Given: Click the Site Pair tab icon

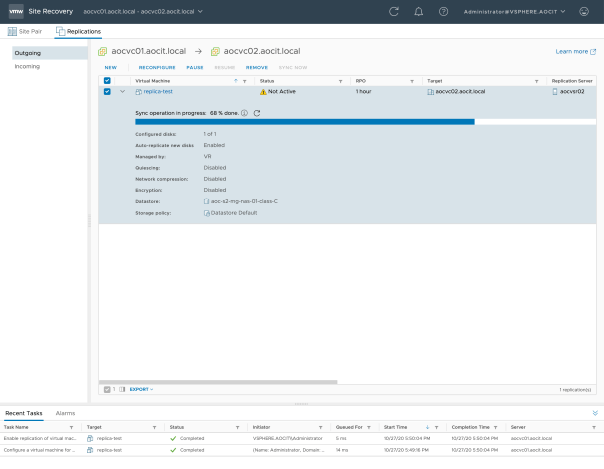Looking at the screenshot, I should tap(12, 31).
